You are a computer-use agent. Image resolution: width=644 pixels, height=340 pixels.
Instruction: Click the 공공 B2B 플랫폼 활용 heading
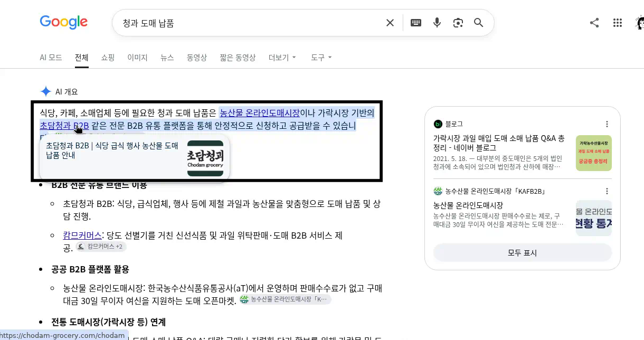(90, 269)
